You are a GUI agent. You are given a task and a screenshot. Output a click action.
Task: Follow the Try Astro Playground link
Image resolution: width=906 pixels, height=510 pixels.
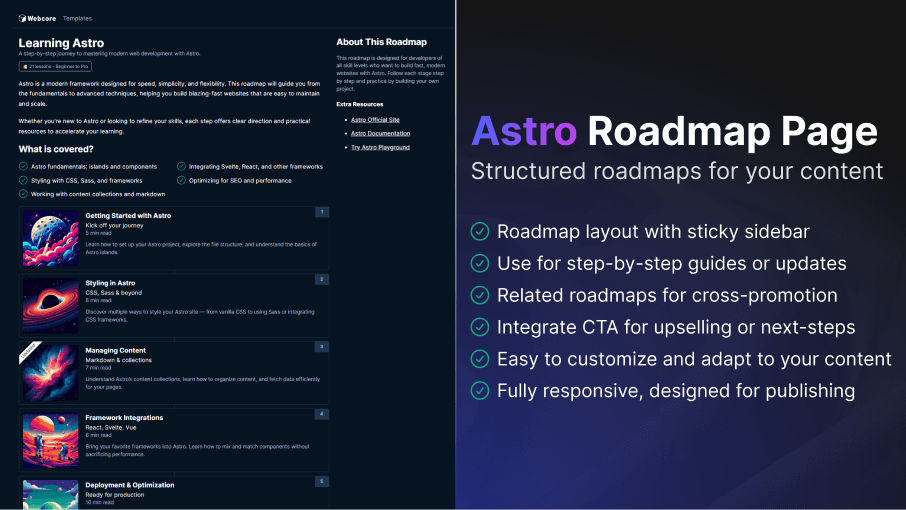click(x=380, y=147)
